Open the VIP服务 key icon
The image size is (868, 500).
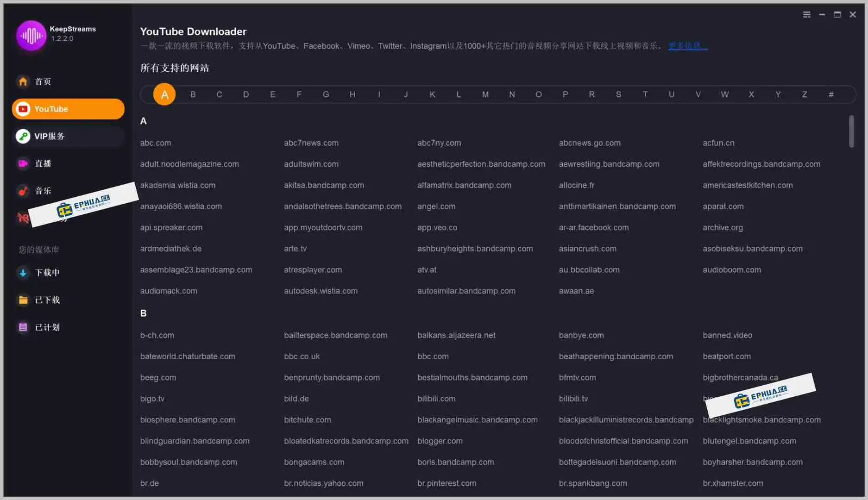[23, 136]
